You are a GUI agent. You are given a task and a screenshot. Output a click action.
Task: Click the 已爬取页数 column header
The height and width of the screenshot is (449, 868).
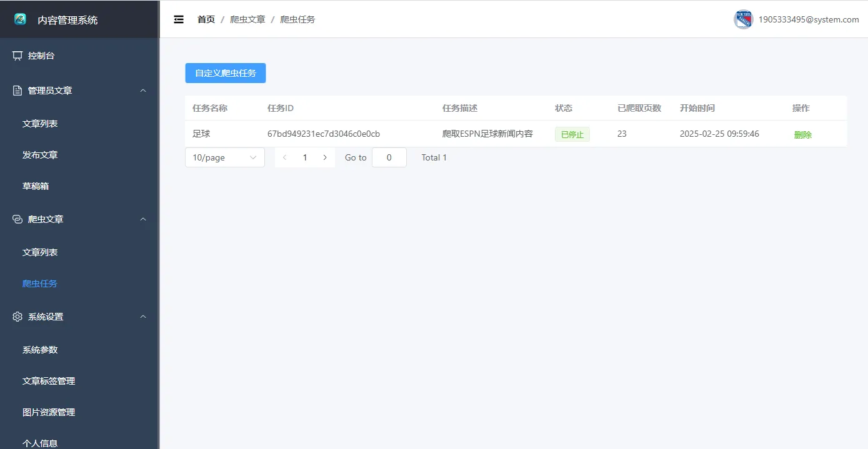(639, 108)
